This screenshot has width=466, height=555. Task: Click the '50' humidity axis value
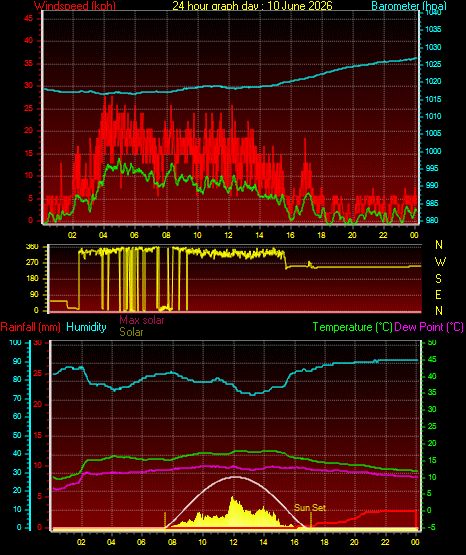click(x=17, y=435)
